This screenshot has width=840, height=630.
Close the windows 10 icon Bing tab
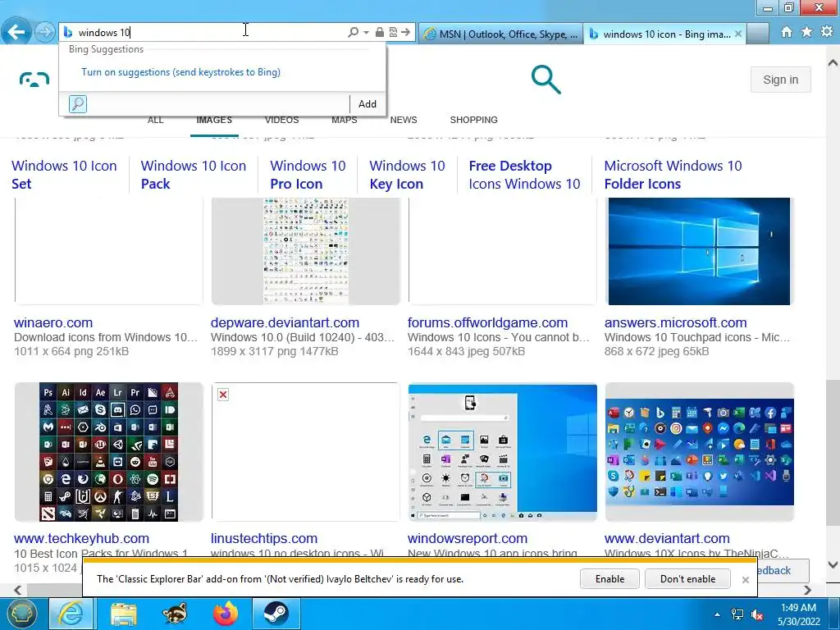coord(738,34)
